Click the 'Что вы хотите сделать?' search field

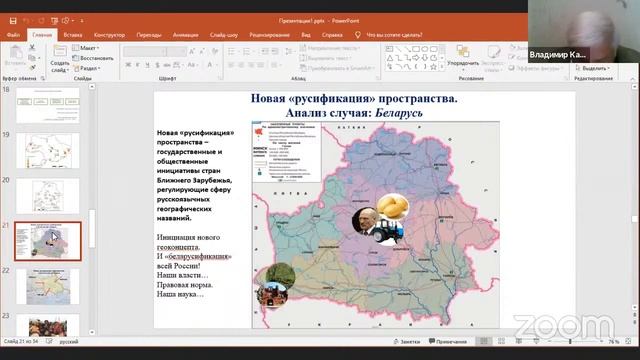[x=394, y=35]
